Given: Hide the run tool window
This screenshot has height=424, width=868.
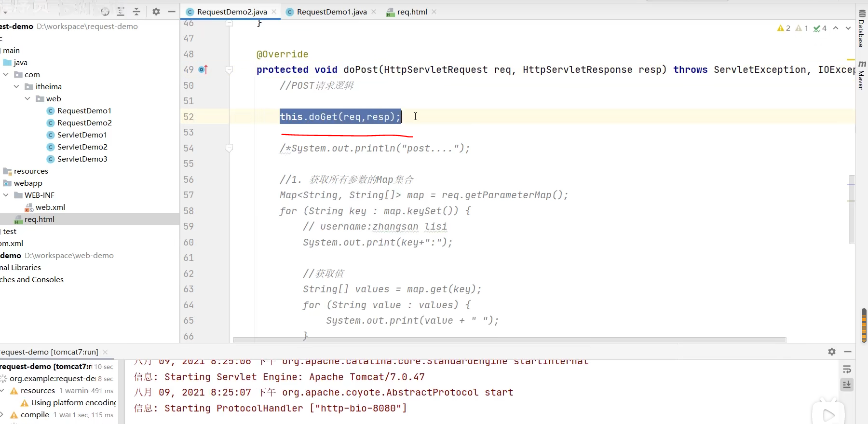Looking at the screenshot, I should [x=848, y=352].
